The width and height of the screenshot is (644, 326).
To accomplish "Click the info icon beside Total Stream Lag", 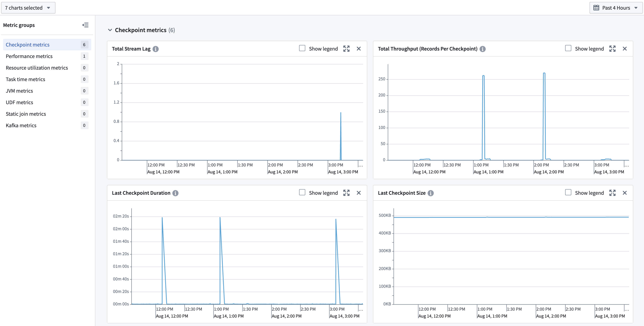I will 156,49.
